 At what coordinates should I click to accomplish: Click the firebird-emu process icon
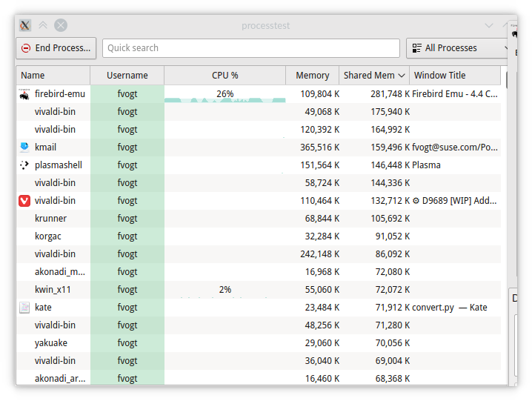coord(24,94)
